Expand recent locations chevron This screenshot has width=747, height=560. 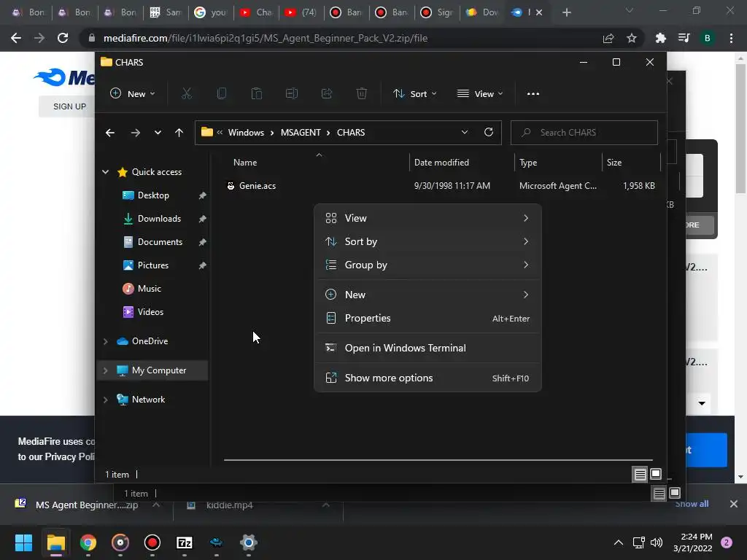click(158, 133)
